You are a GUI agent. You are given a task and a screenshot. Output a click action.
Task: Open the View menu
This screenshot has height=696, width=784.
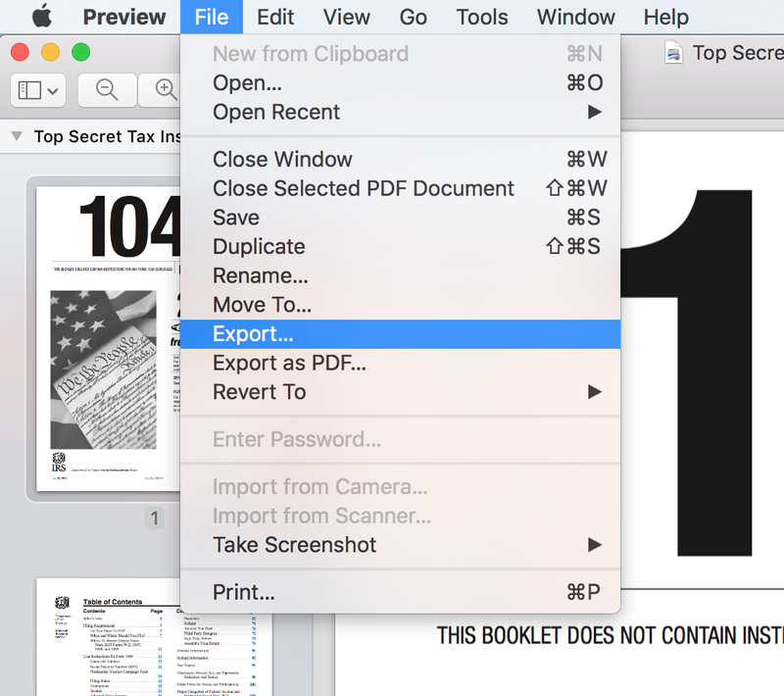pyautogui.click(x=347, y=17)
